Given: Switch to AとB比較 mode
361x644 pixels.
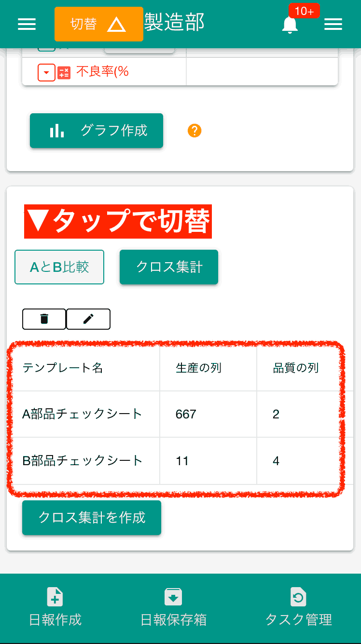Looking at the screenshot, I should (59, 266).
